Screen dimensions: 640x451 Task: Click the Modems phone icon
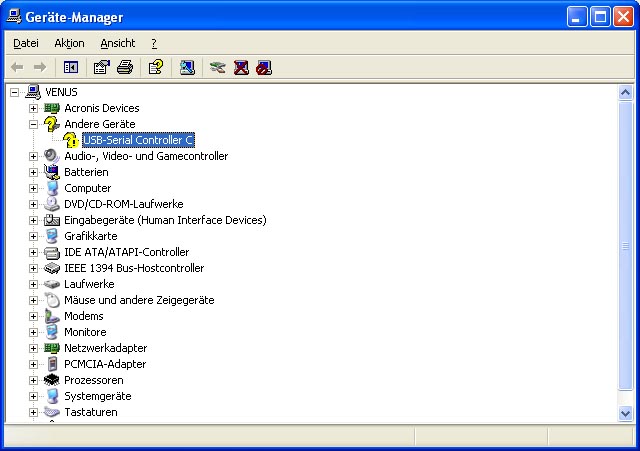pos(52,316)
